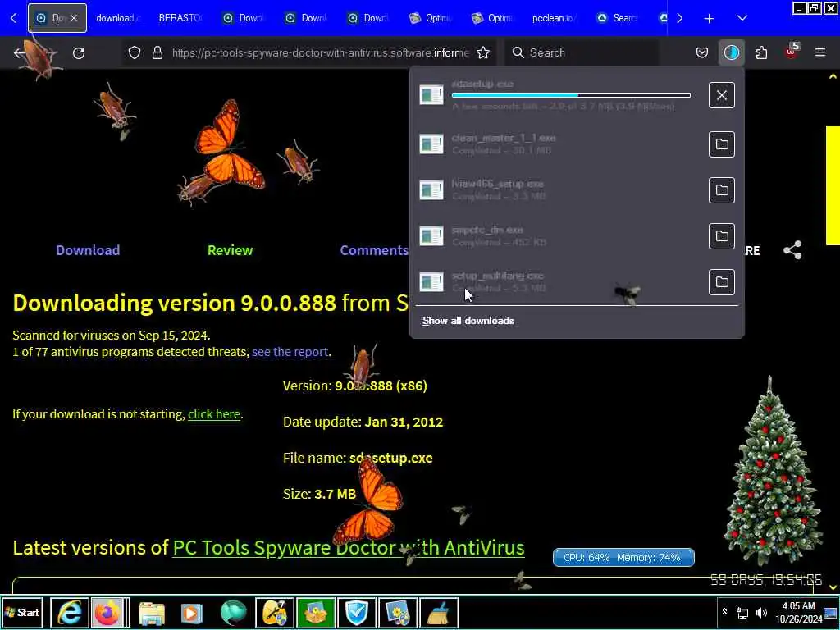Show hidden tray icons arrow

tap(724, 612)
